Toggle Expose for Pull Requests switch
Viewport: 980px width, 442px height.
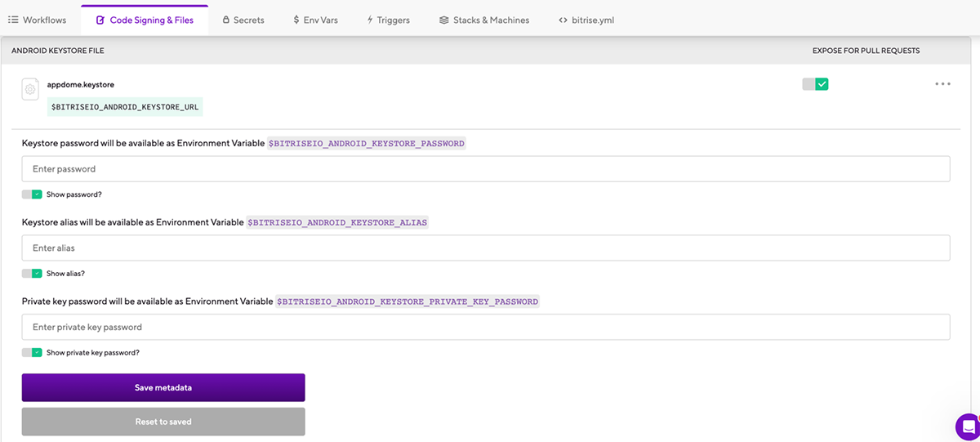coord(815,84)
